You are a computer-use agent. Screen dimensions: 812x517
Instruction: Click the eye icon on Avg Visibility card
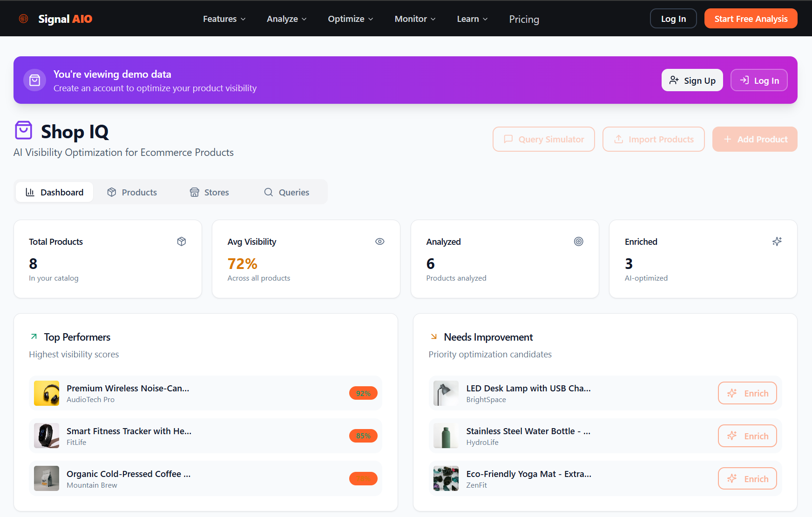(x=379, y=241)
